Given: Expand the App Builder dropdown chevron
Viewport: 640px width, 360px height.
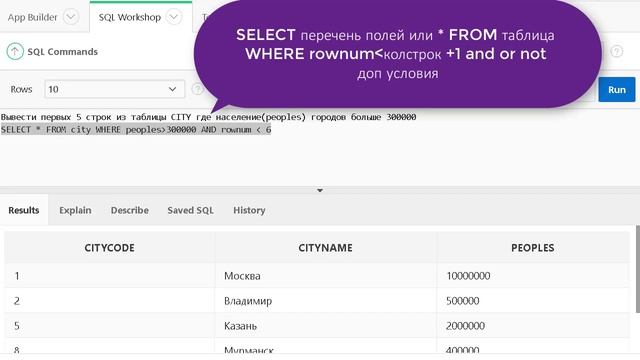Looking at the screenshot, I should (x=71, y=17).
